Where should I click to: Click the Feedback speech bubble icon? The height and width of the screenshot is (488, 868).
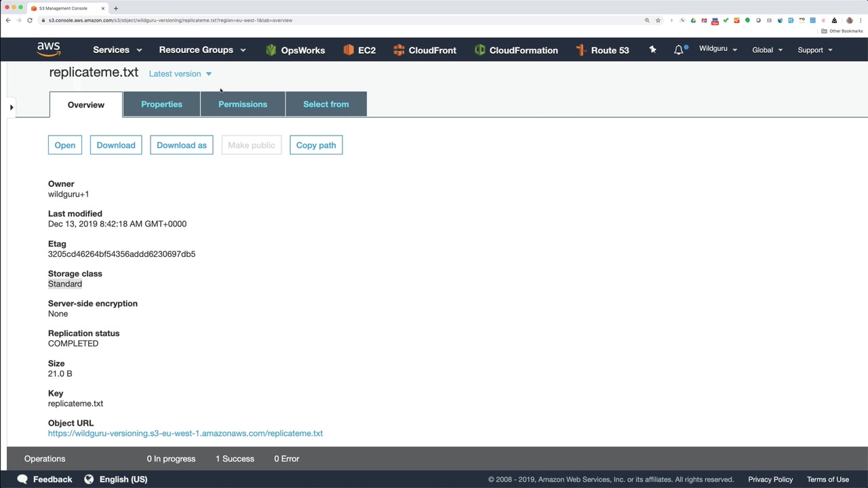click(x=22, y=479)
